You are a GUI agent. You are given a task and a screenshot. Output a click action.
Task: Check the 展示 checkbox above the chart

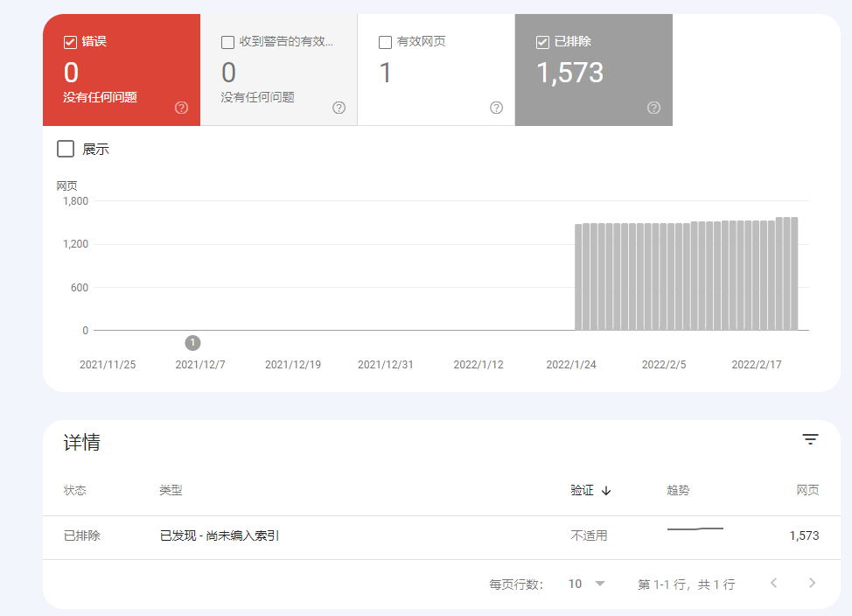[65, 148]
